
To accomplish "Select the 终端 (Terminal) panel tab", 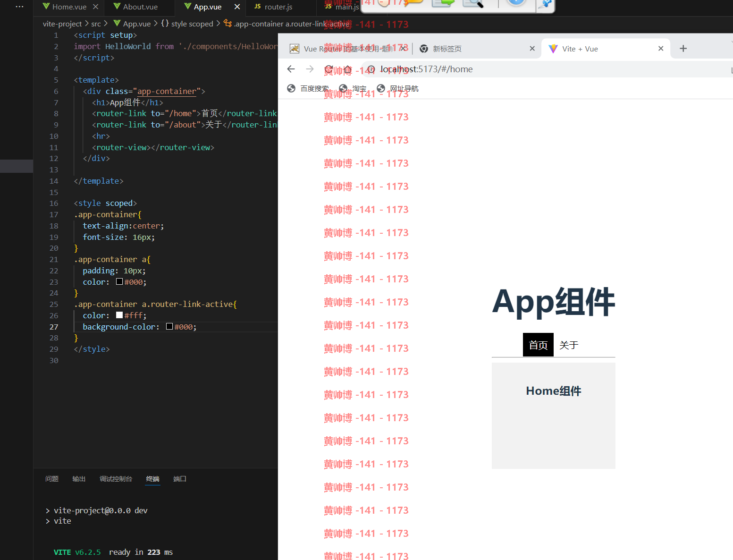I will coord(152,479).
